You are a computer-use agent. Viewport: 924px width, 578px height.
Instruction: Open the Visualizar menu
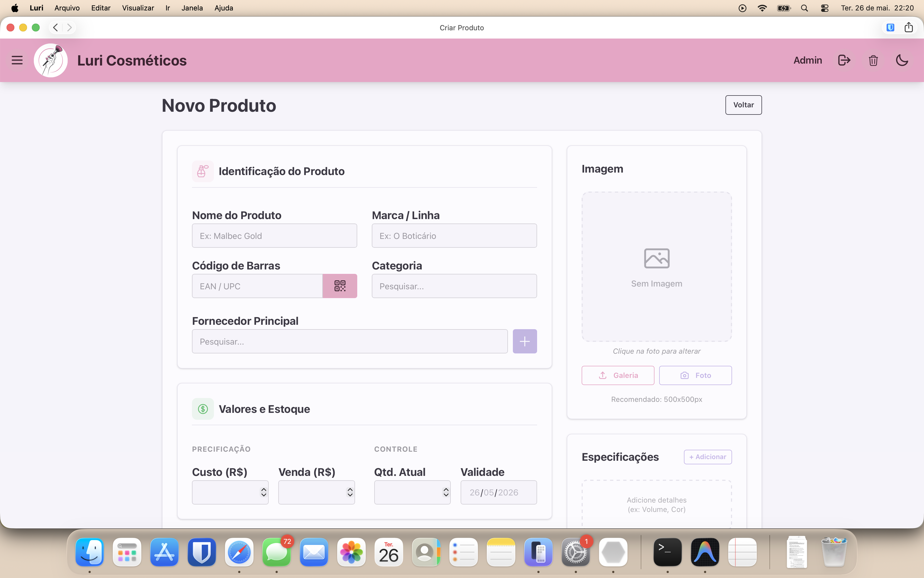[138, 8]
